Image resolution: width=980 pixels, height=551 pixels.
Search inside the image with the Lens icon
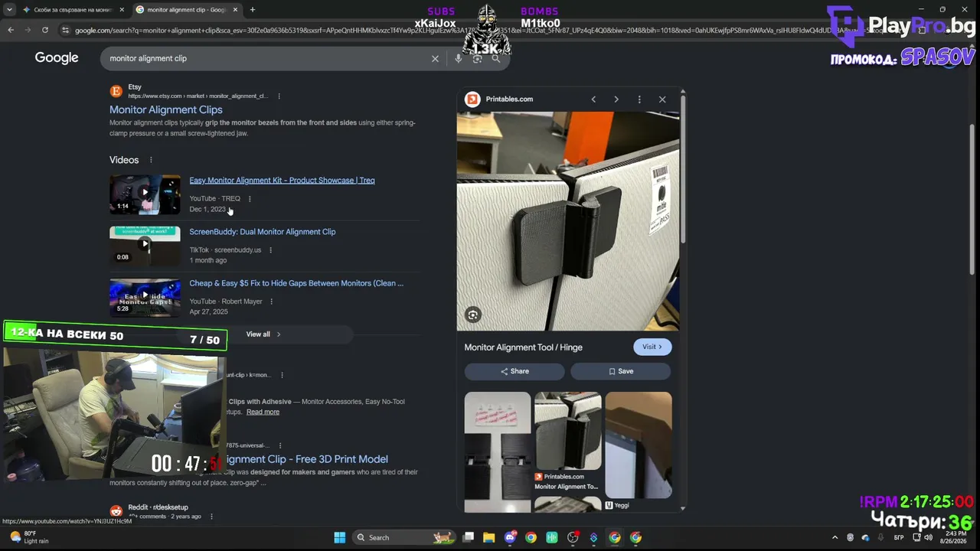(473, 315)
